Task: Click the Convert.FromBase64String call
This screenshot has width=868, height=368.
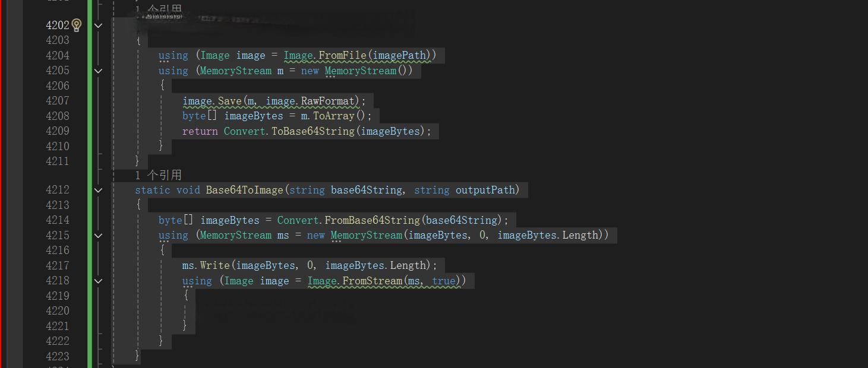Action: (348, 220)
